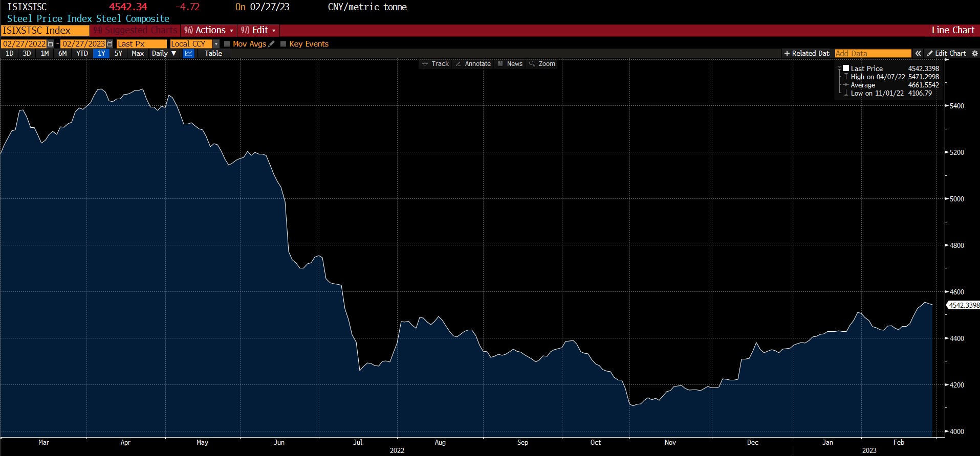Select the 6M time range
Viewport: 980px width, 456px height.
[x=62, y=53]
